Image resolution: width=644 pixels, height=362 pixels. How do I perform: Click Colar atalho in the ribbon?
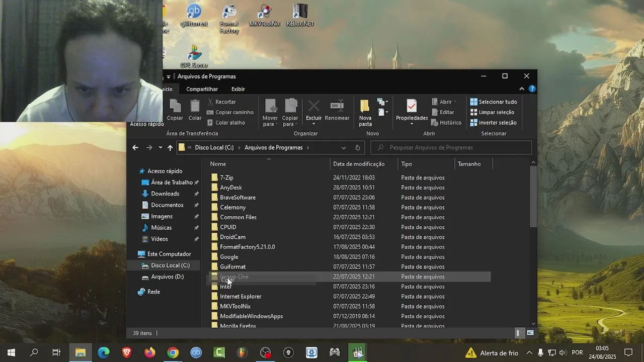pyautogui.click(x=226, y=122)
